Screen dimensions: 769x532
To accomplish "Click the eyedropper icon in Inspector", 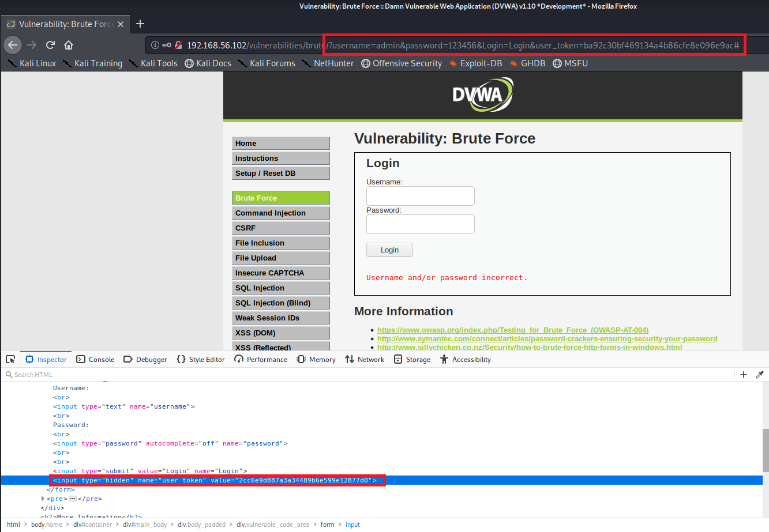I will pyautogui.click(x=760, y=375).
